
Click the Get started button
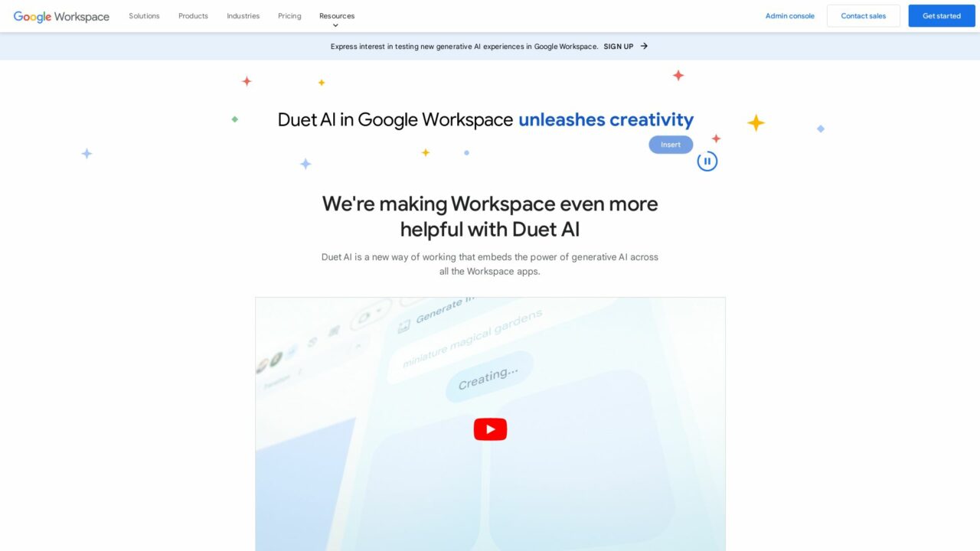click(941, 15)
